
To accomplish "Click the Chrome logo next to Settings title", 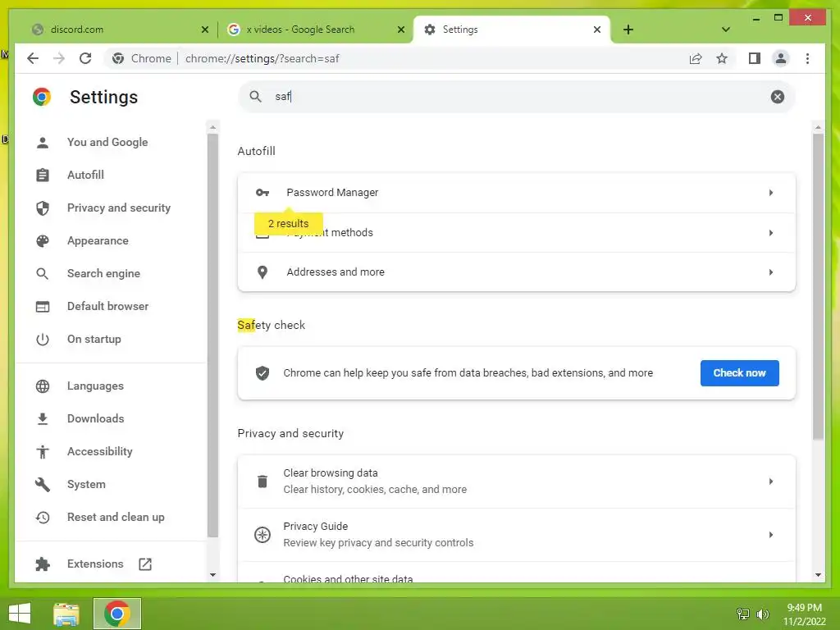I will pos(42,97).
